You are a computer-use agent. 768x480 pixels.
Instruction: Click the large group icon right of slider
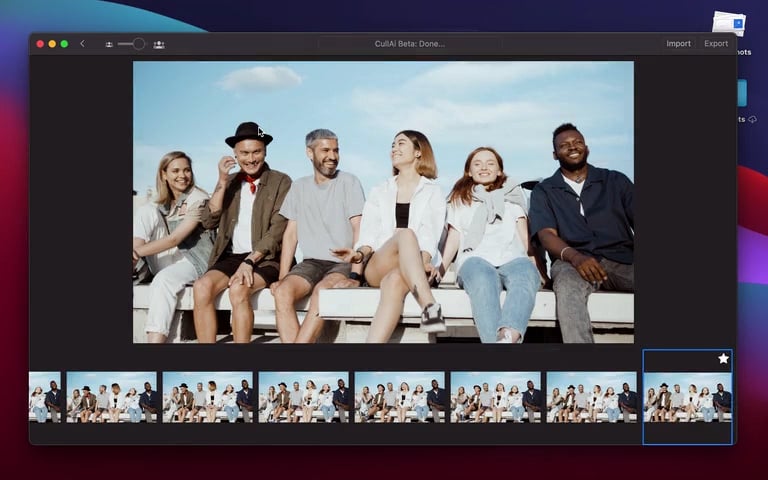159,44
